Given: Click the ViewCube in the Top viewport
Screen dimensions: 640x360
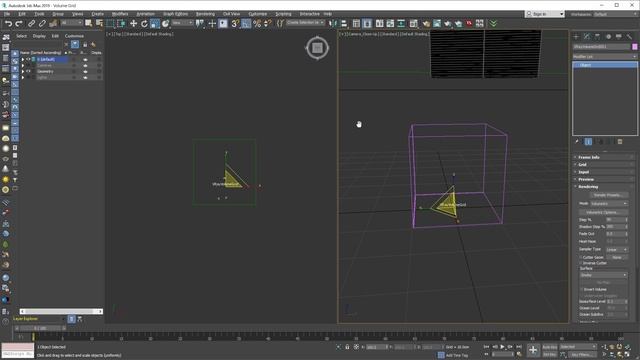Looking at the screenshot, I should 317,48.
